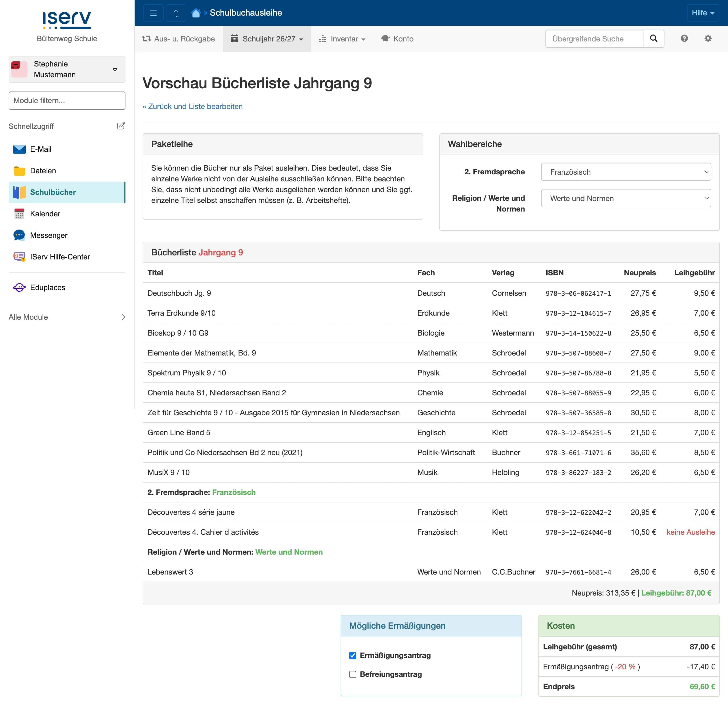Click the search magnifier button

[653, 39]
